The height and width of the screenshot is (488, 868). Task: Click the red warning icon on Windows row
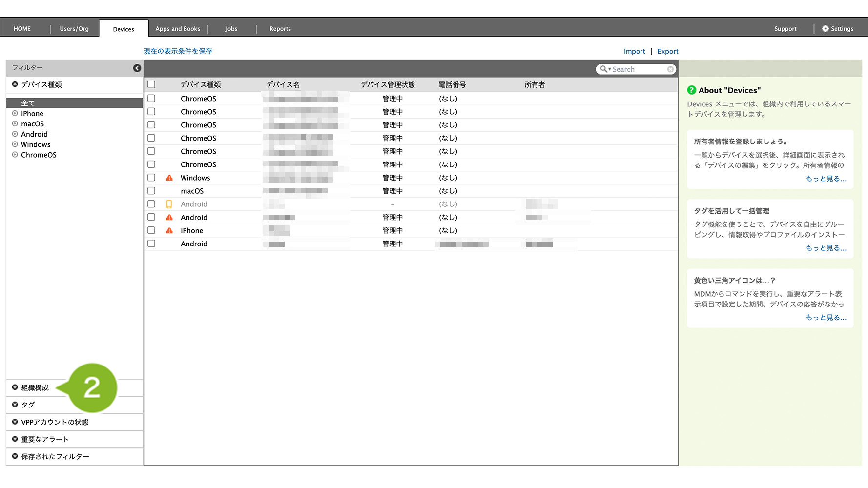coord(169,178)
